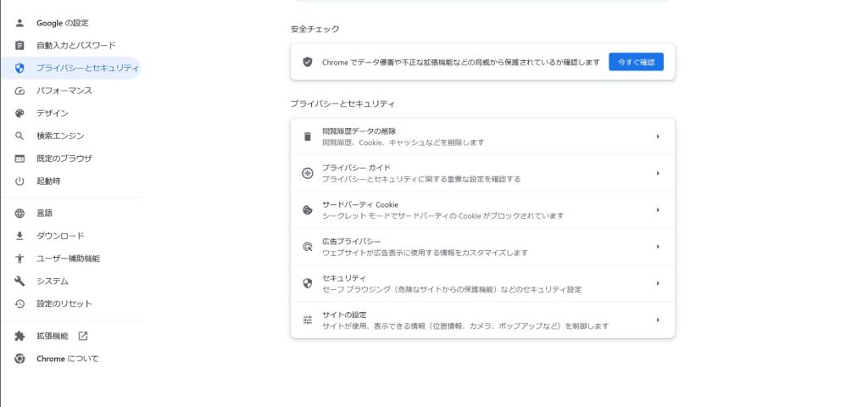Viewport: 868px width, 407px height.
Task: Click description プライバシーとセキュリティに関する重要な設定を確認する
Action: [x=421, y=180]
